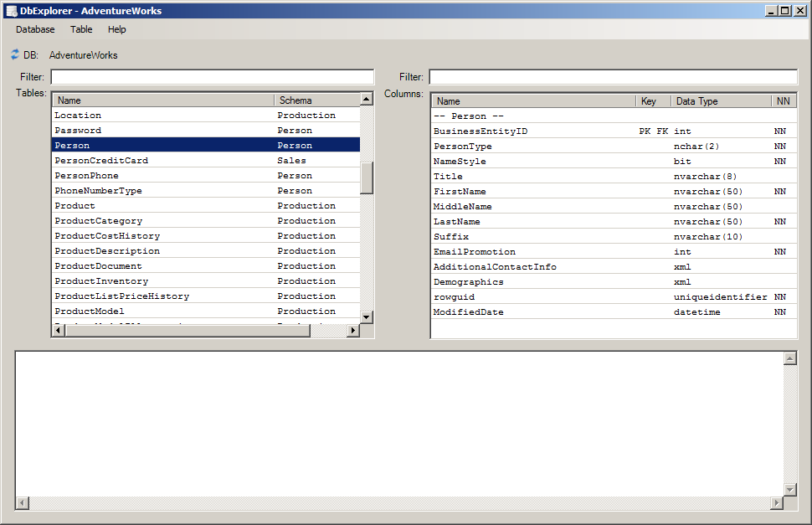The height and width of the screenshot is (525, 812).
Task: Click right arrow of tables horizontal scrollbar
Action: point(353,331)
